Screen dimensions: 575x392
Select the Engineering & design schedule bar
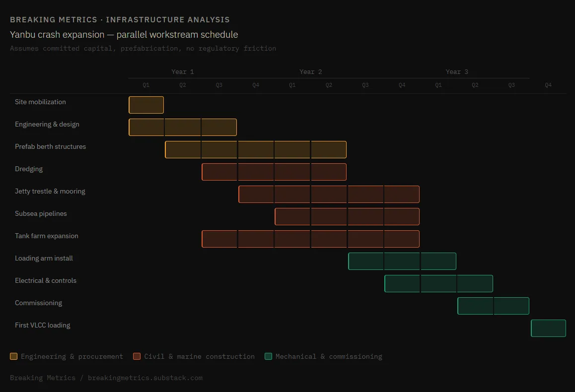click(183, 127)
